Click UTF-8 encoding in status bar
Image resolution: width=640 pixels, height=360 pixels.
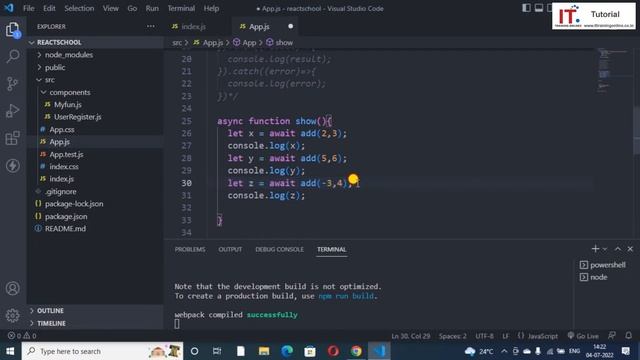point(484,336)
